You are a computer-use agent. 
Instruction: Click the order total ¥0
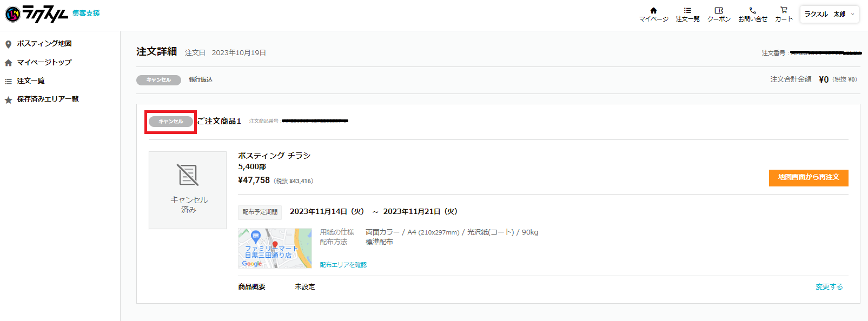pyautogui.click(x=824, y=79)
